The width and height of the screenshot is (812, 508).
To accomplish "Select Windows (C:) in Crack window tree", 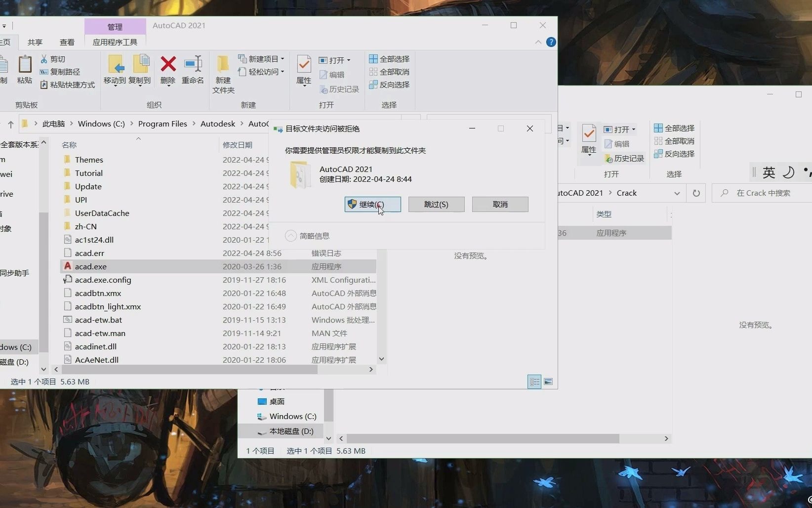I will point(292,416).
